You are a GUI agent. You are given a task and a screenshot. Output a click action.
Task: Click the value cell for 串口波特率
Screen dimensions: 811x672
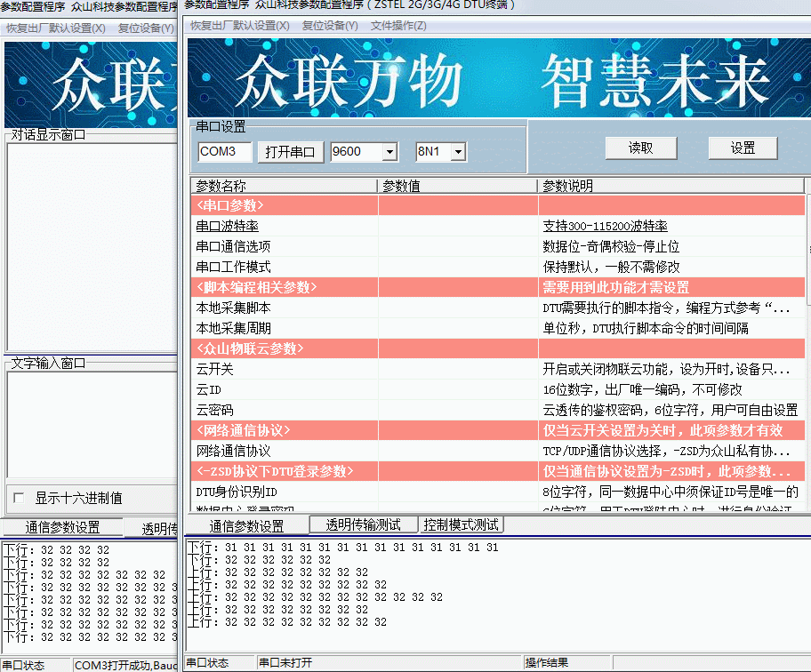pyautogui.click(x=458, y=226)
